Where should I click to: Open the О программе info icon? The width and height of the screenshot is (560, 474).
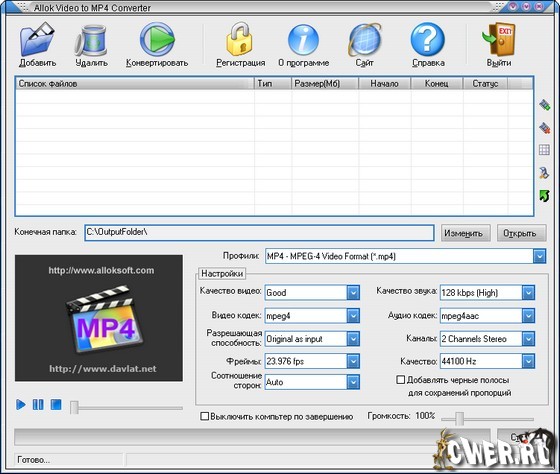tap(304, 40)
